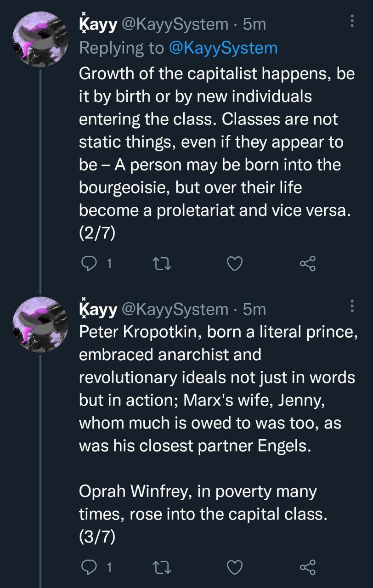The width and height of the screenshot is (373, 588).
Task: Like the tweet about capitalist growth
Action: (x=235, y=263)
